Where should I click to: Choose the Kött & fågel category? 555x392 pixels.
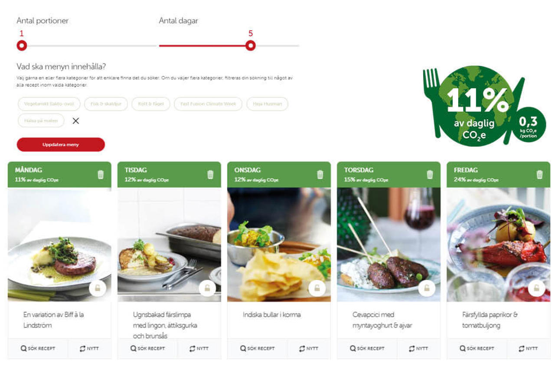click(x=151, y=104)
